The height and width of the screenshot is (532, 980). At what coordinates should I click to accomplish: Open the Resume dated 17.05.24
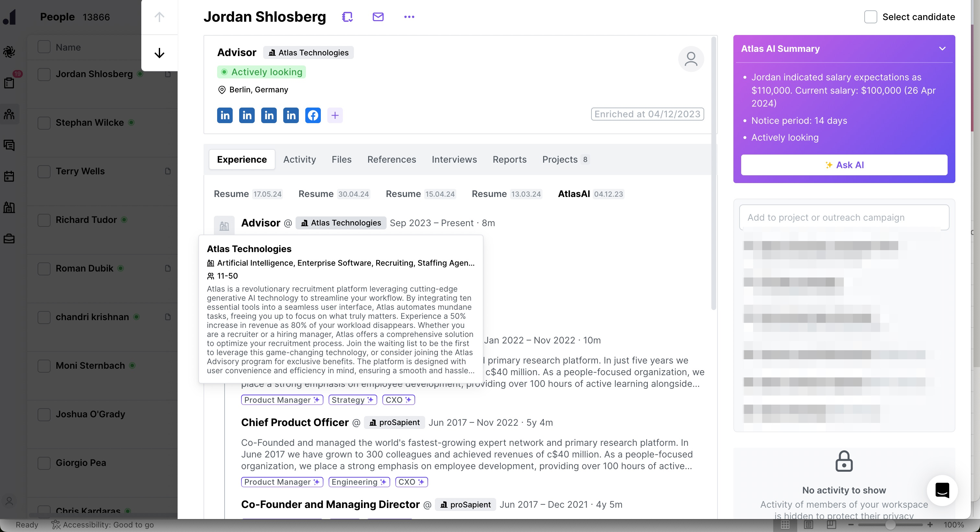(x=248, y=194)
